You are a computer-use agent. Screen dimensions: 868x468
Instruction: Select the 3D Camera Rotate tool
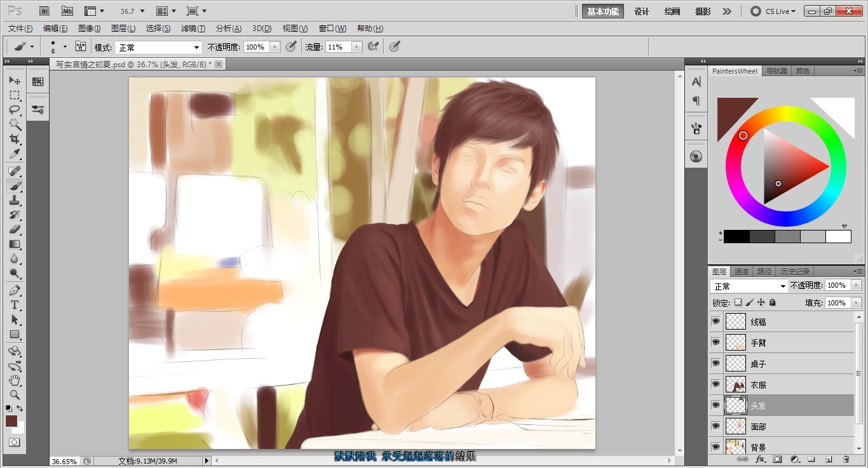pos(15,366)
